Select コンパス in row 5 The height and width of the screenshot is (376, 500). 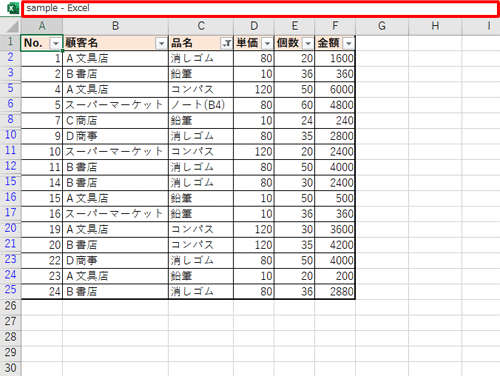(201, 89)
